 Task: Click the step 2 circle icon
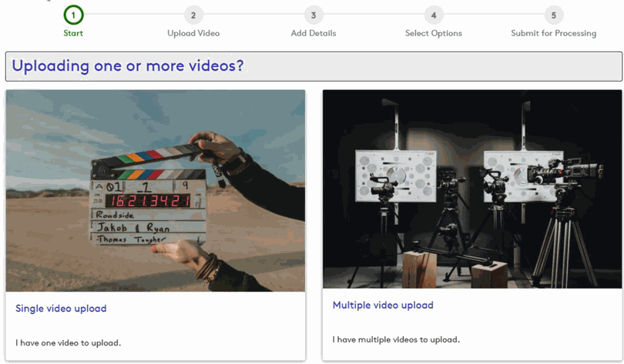[x=193, y=15]
